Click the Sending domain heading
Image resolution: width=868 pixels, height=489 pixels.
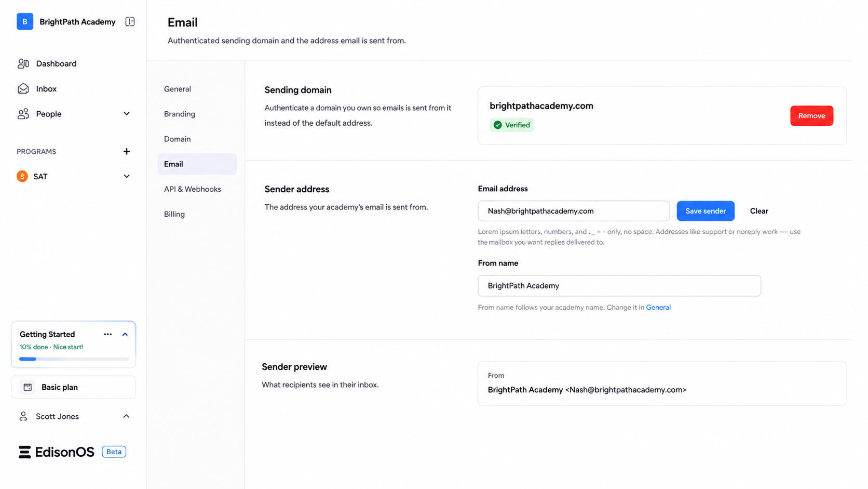[298, 90]
